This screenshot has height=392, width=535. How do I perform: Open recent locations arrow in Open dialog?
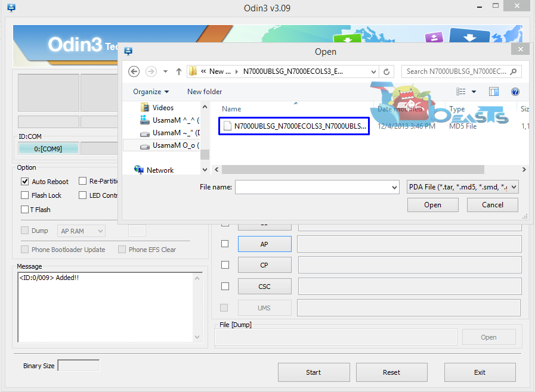point(165,71)
